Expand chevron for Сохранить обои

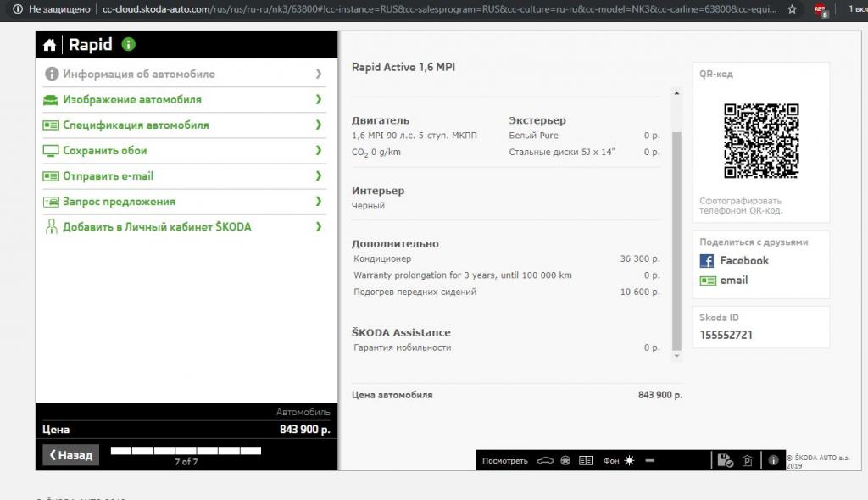(x=319, y=150)
